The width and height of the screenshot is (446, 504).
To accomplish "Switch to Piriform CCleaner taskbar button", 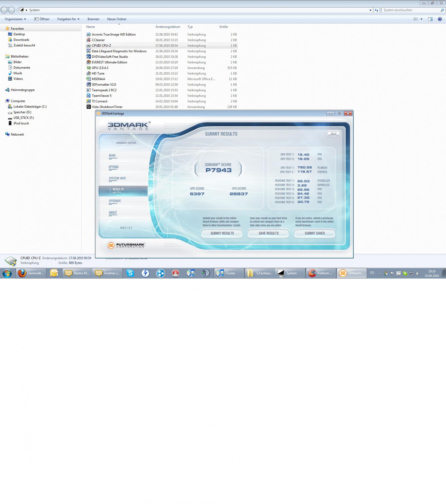I will tap(321, 273).
